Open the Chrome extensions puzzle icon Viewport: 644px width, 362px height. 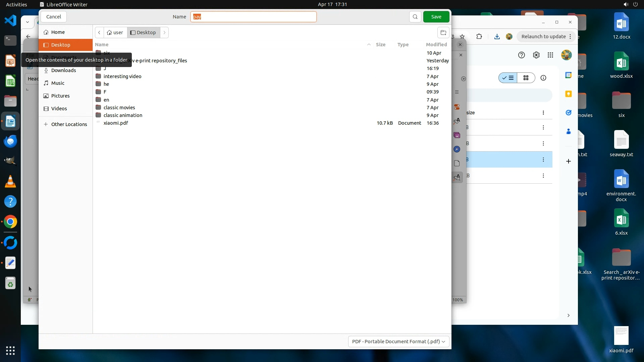479,37
